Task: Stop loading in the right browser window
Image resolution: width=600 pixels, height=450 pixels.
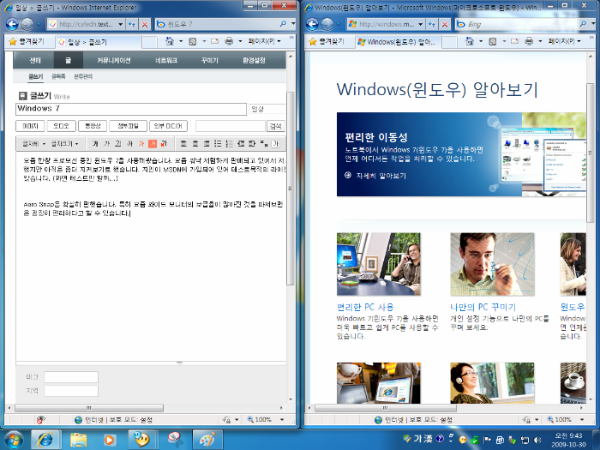Action: click(x=445, y=24)
